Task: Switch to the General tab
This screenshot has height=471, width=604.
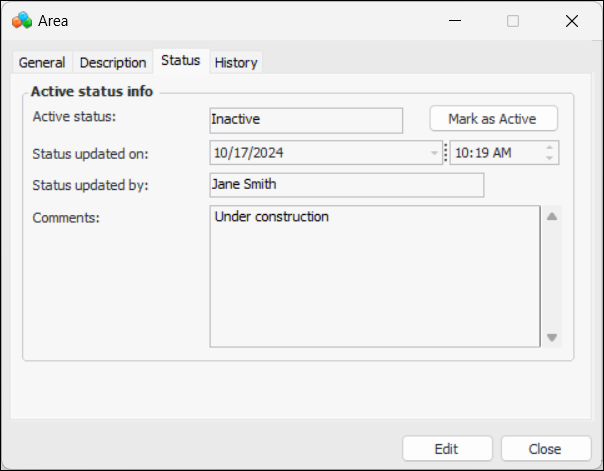Action: tap(42, 62)
